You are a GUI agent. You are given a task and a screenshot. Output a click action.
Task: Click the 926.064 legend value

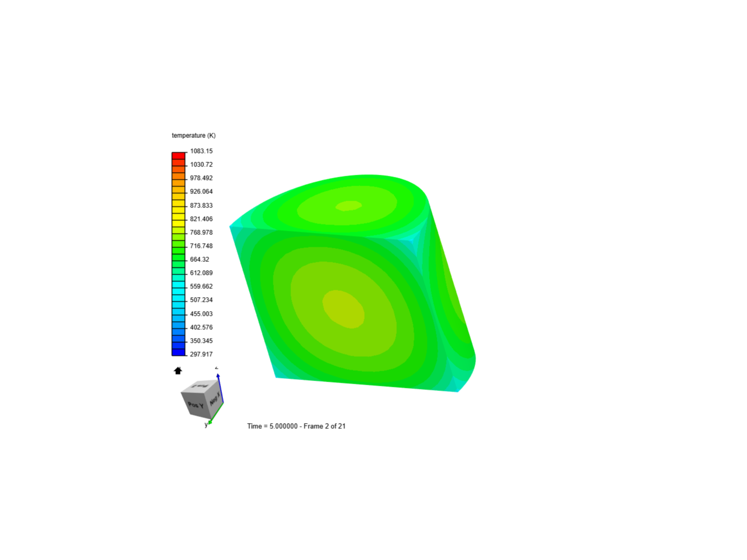(x=201, y=191)
